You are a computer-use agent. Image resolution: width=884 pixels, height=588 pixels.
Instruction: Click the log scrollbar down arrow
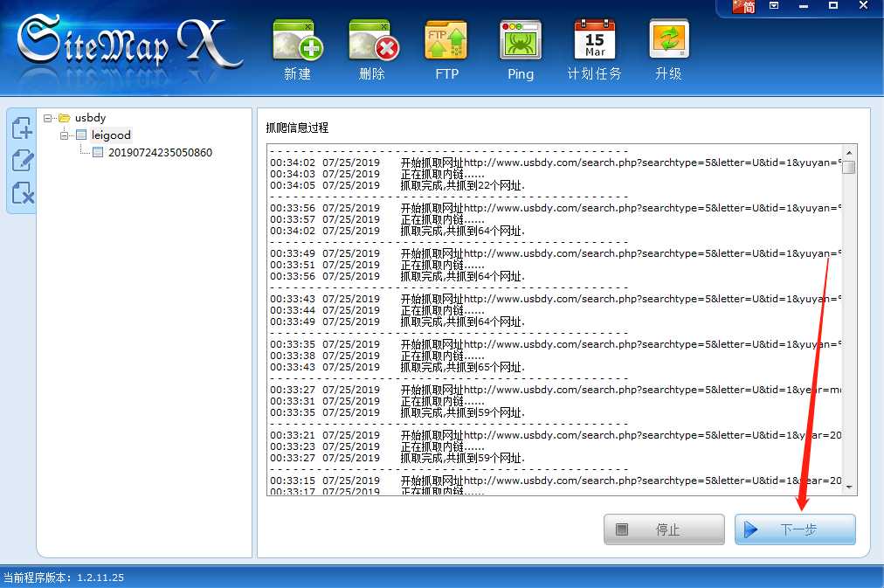point(849,488)
